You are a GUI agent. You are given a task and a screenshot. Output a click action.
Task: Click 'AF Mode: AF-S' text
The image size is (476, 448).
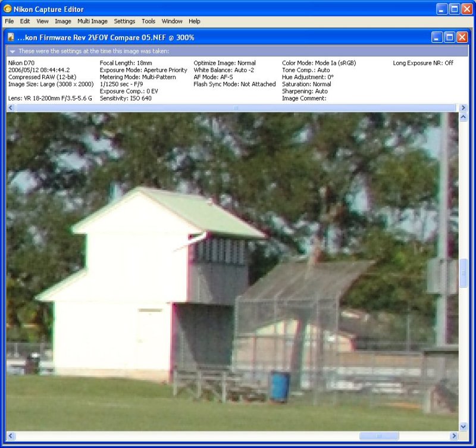(213, 77)
